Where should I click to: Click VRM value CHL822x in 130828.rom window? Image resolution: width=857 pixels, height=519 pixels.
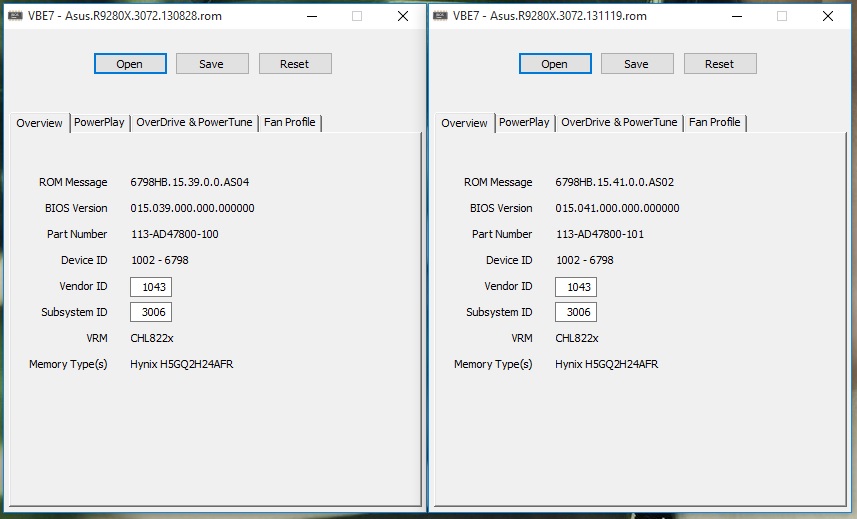point(152,338)
